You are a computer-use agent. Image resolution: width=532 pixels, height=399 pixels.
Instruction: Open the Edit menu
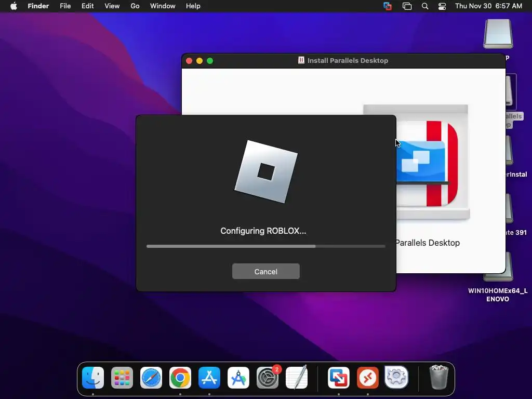[x=87, y=6]
